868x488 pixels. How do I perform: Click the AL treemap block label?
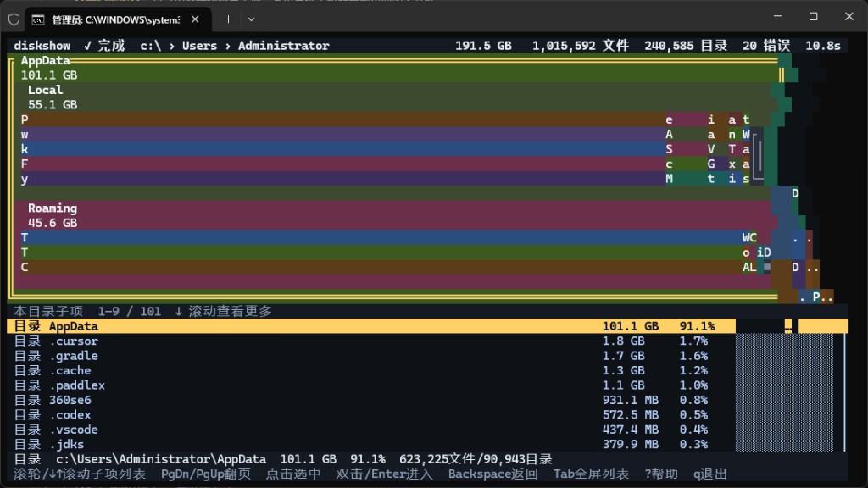749,267
